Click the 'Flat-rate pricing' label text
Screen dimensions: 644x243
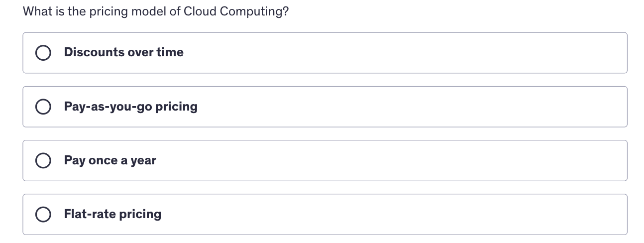click(x=112, y=214)
